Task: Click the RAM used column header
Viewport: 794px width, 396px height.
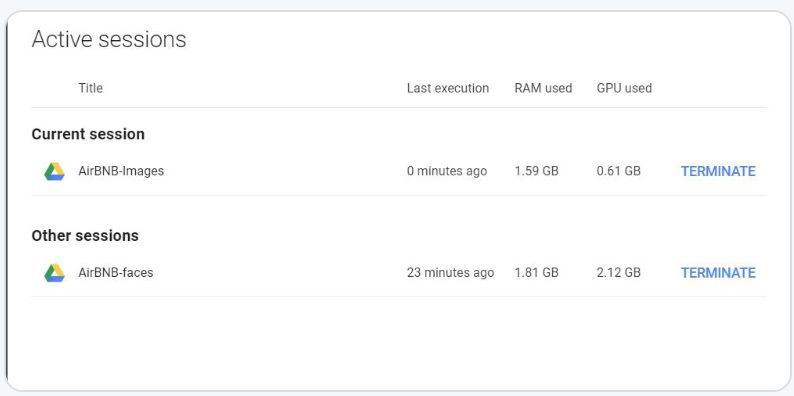Action: [543, 88]
